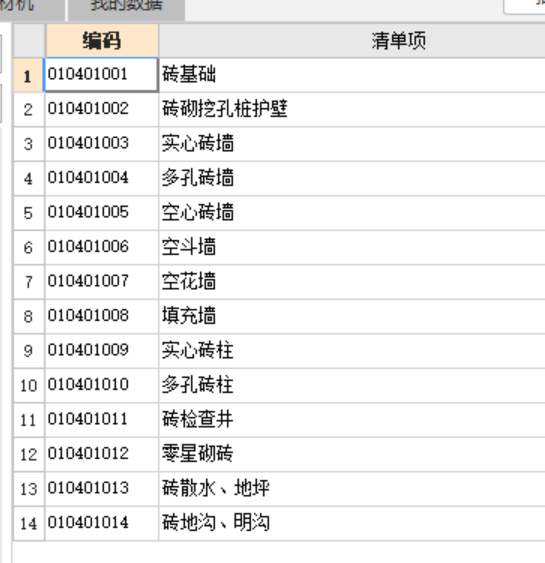Select code cell 010401003
Viewport: 545px width, 563px height.
(101, 144)
